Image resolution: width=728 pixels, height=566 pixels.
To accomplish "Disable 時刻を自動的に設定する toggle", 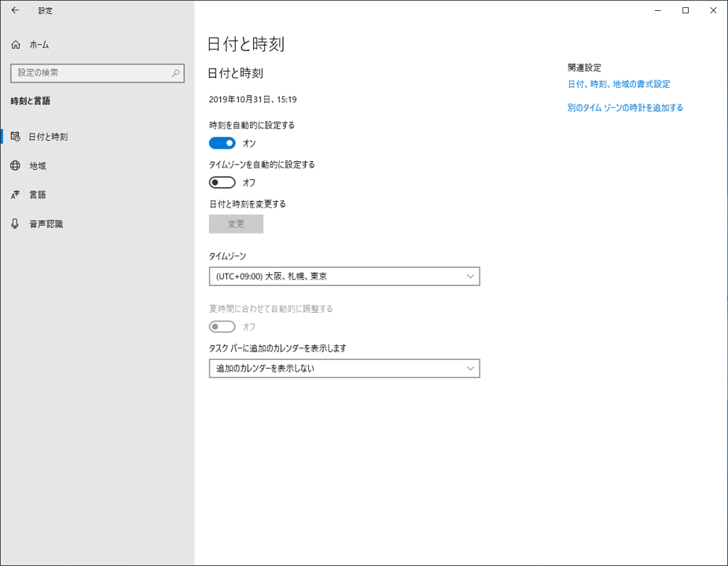I will (222, 143).
